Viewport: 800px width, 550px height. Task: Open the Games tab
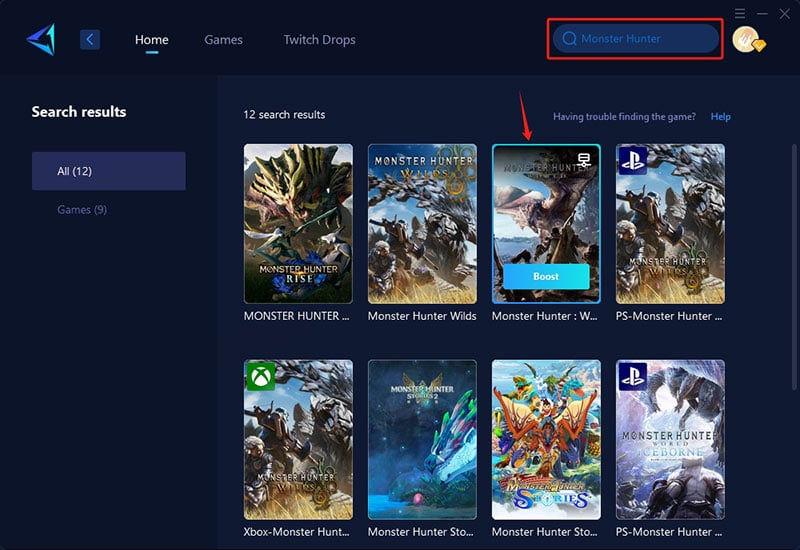pos(223,39)
